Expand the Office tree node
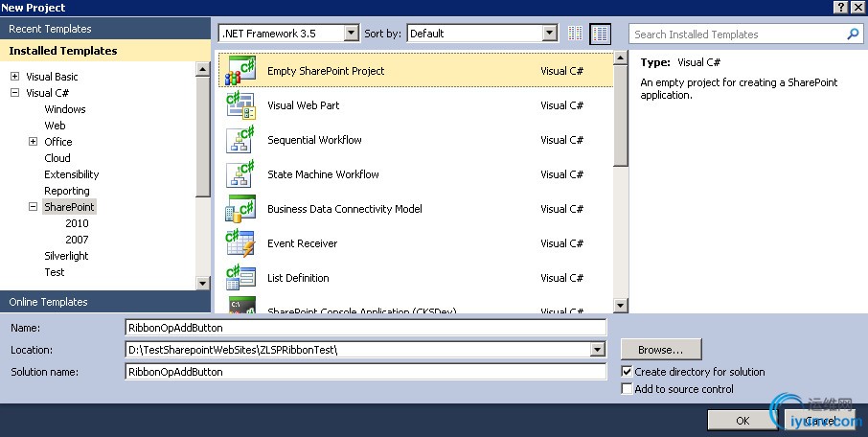 pyautogui.click(x=34, y=141)
